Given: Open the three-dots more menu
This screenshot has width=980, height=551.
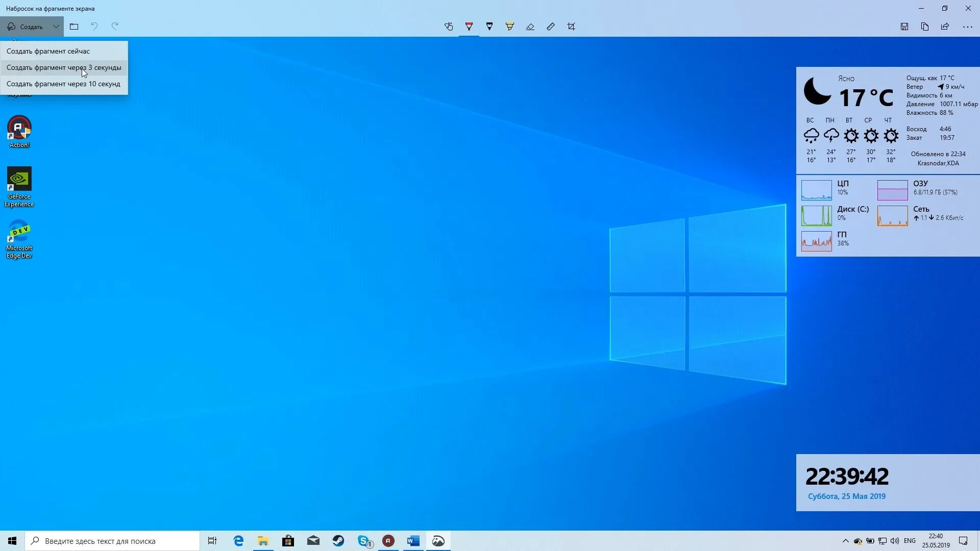Looking at the screenshot, I should click(968, 27).
